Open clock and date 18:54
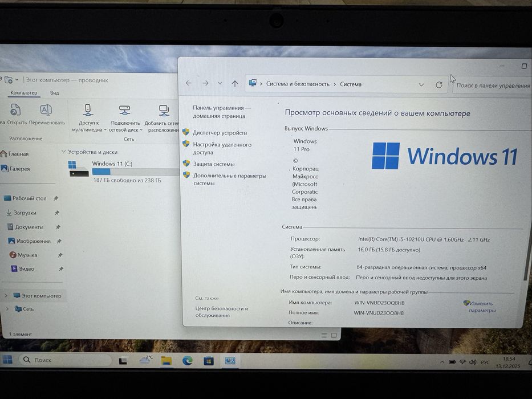The width and height of the screenshot is (532, 399). pyautogui.click(x=507, y=363)
